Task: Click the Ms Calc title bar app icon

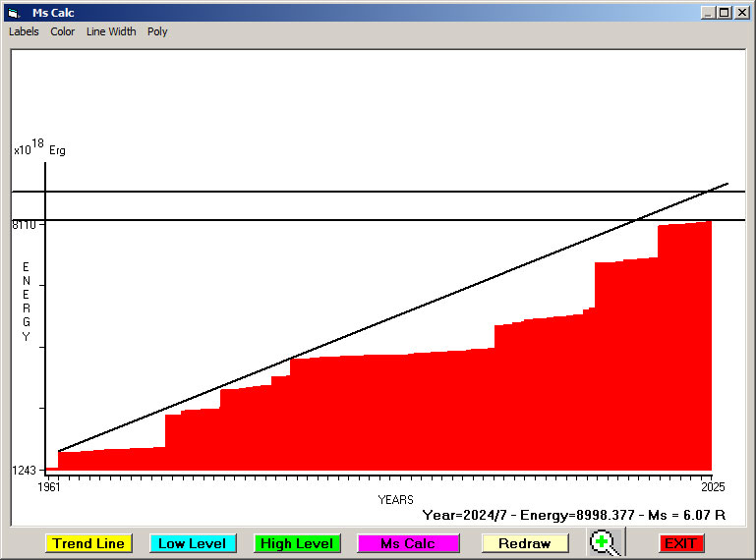Action: [13, 13]
